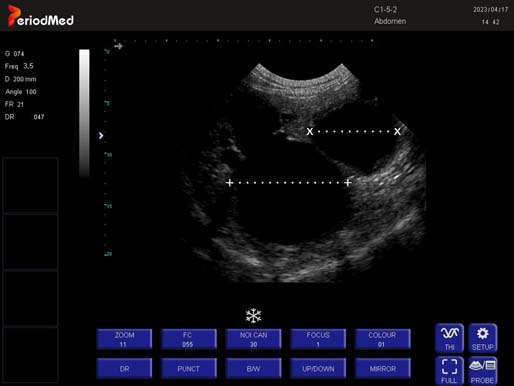
Task: Click the grayscale bar
Action: click(84, 113)
